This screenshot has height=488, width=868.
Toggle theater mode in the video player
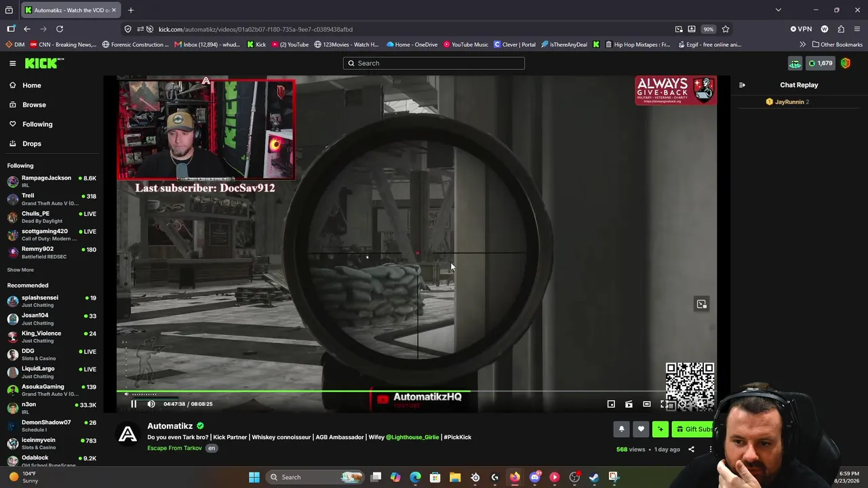click(647, 404)
